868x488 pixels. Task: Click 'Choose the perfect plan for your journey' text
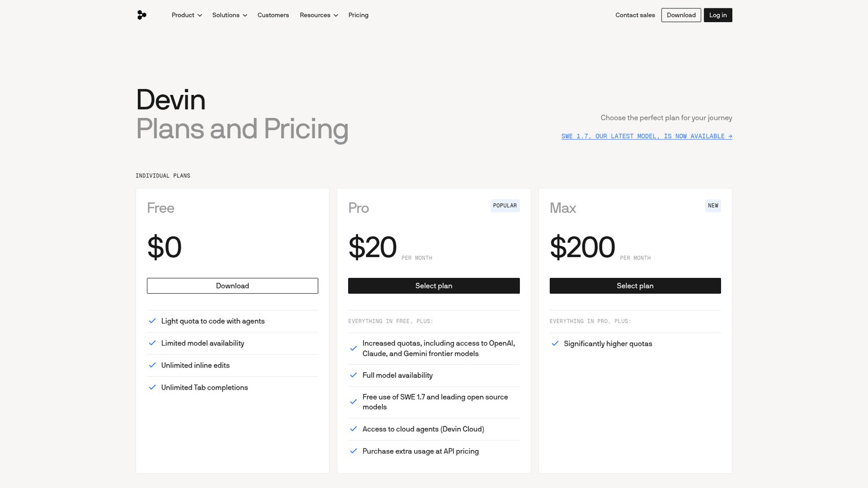666,117
